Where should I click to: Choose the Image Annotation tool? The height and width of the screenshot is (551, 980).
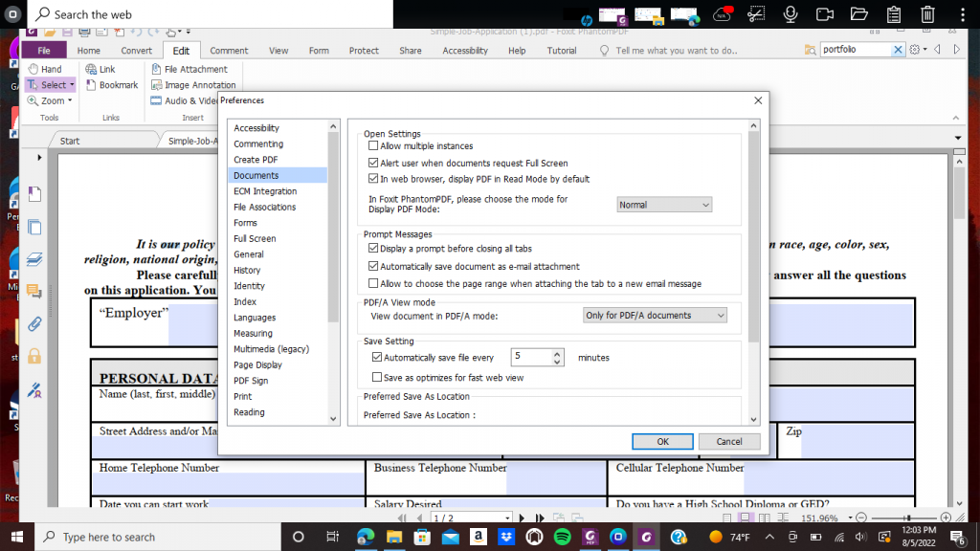tap(193, 84)
